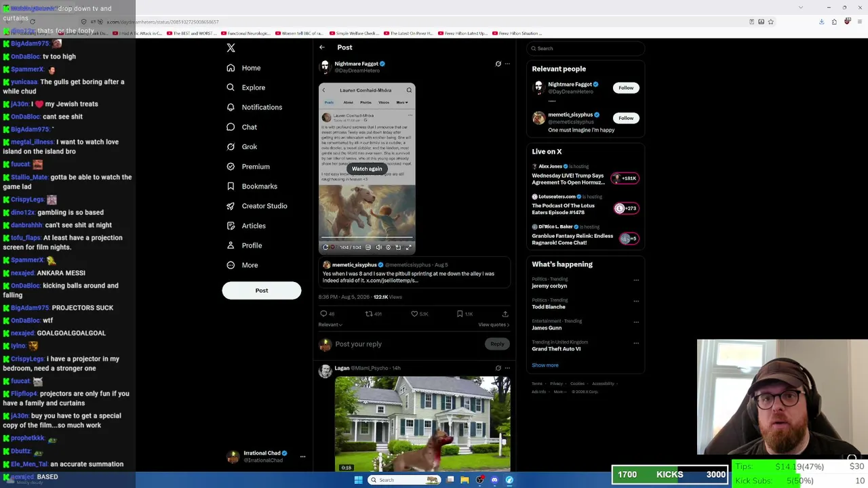Click the X logo icon
The width and height of the screenshot is (868, 488).
(x=231, y=48)
